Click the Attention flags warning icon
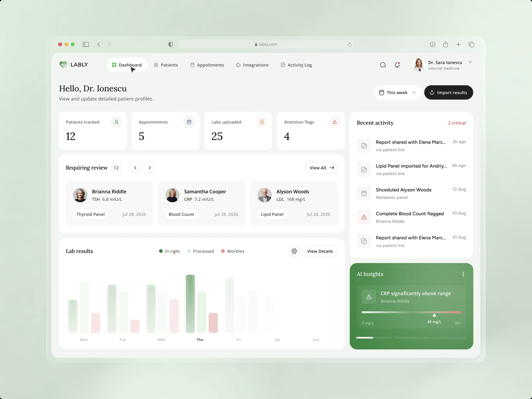The height and width of the screenshot is (399, 532). pos(334,122)
